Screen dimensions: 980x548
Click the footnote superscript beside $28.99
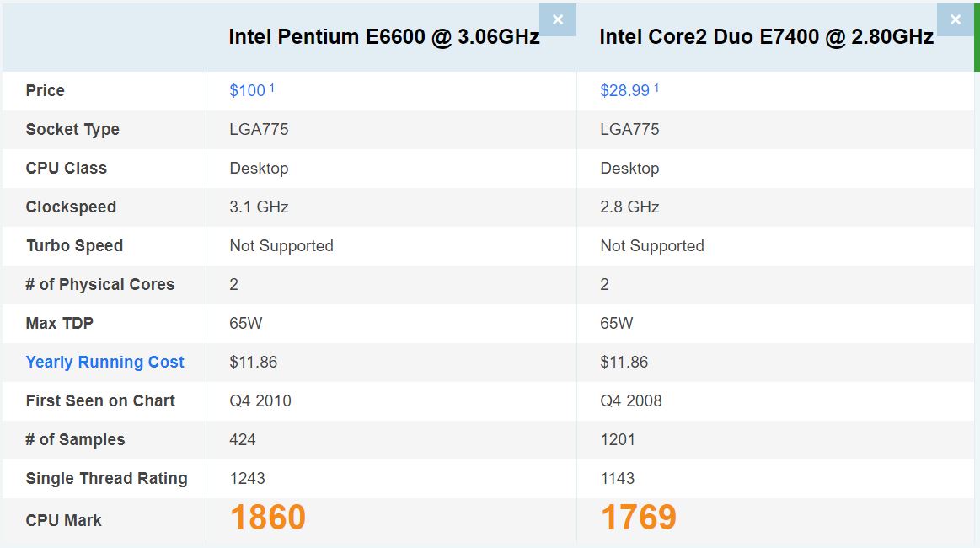[x=656, y=89]
